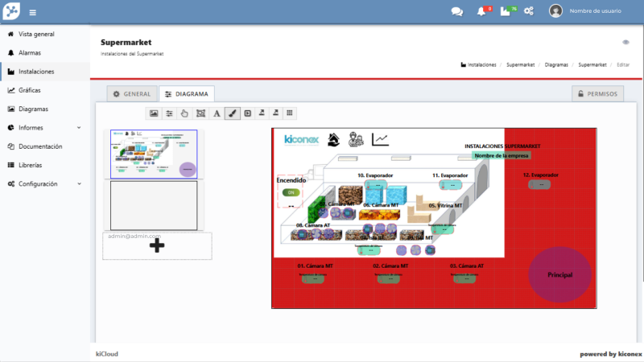Open the Alarmas sidebar item

coord(30,52)
